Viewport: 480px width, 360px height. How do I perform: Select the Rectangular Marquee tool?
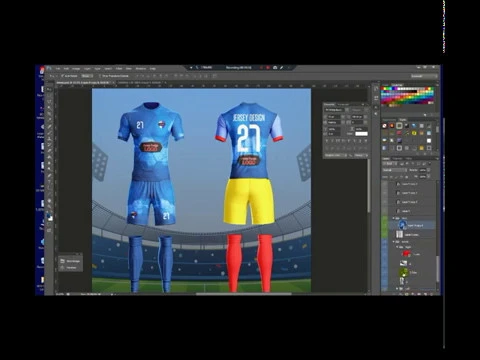coord(49,96)
